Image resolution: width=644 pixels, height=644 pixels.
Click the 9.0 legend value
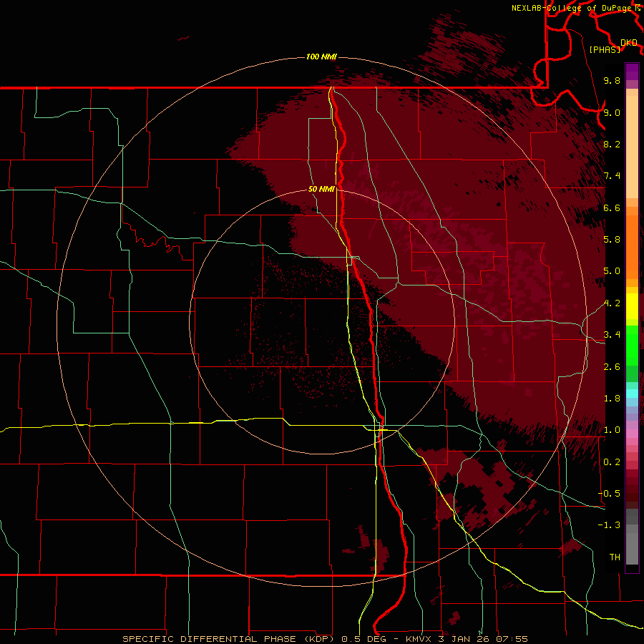point(612,112)
